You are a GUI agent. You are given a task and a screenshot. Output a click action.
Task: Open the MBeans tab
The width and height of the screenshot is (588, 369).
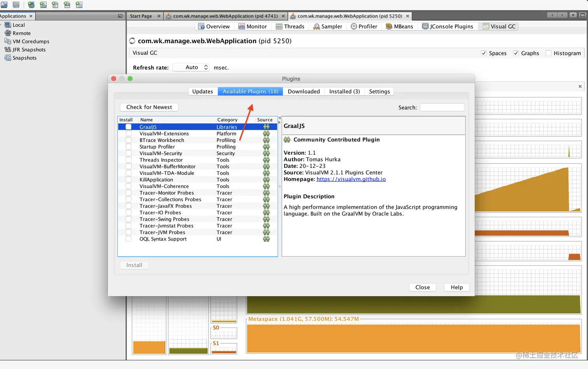[x=399, y=26]
